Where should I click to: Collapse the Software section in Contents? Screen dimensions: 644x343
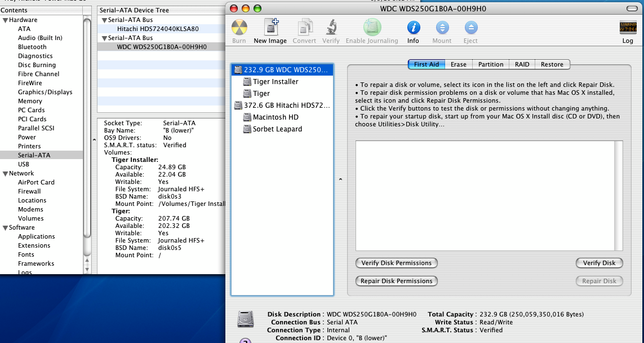pos(5,228)
